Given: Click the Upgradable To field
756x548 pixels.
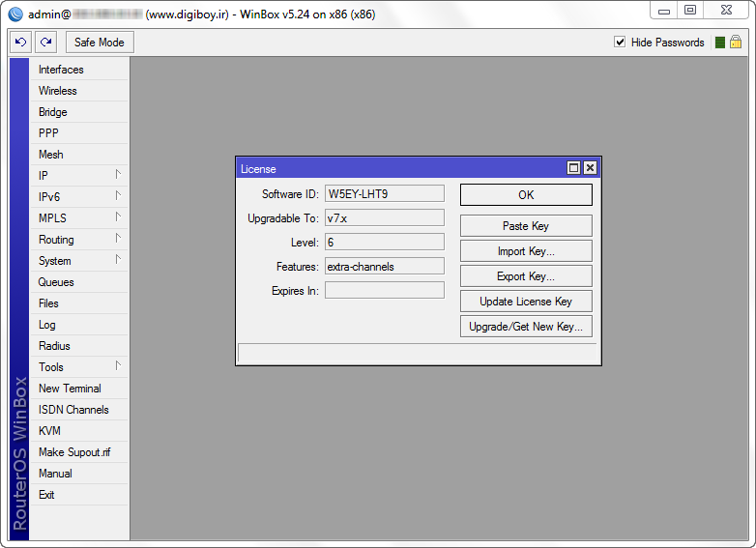Looking at the screenshot, I should click(x=384, y=217).
